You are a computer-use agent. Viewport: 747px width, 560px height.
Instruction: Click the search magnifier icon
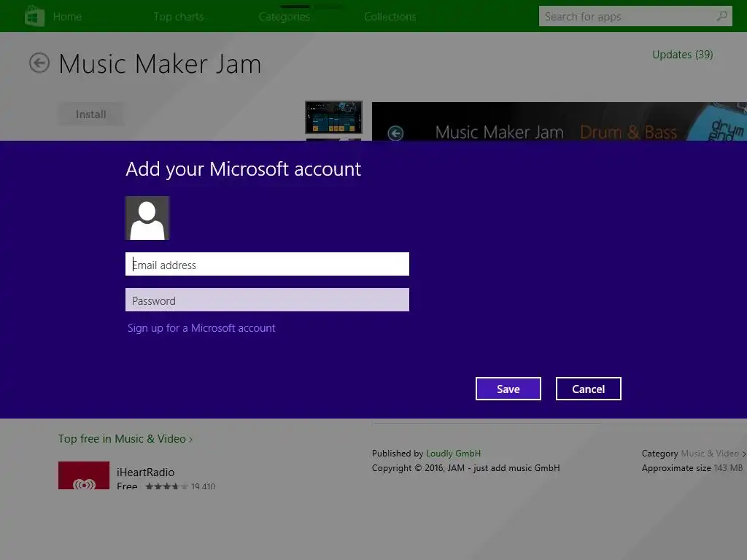point(721,16)
